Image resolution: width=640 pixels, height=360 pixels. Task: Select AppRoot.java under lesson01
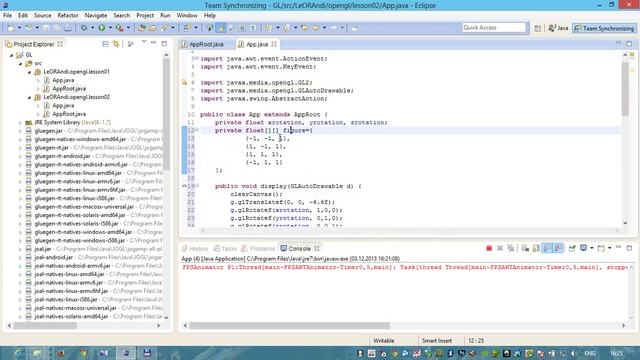pos(69,89)
